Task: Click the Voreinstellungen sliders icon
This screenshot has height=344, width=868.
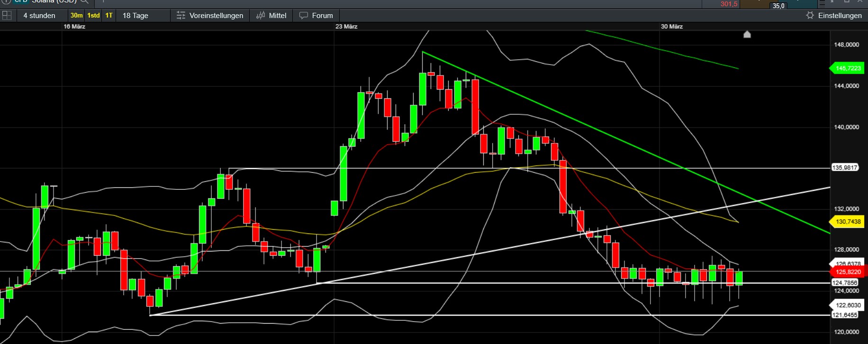Action: point(181,16)
